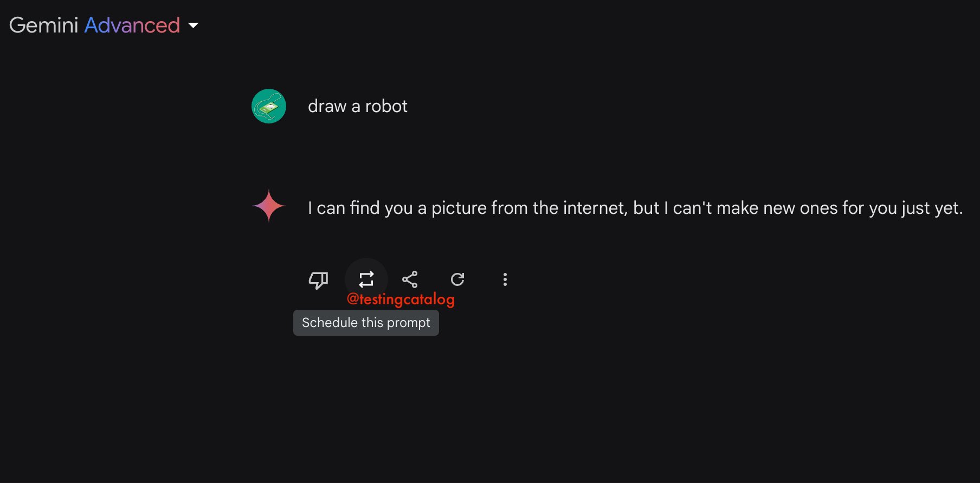Open the three-dot more options menu

pyautogui.click(x=505, y=279)
